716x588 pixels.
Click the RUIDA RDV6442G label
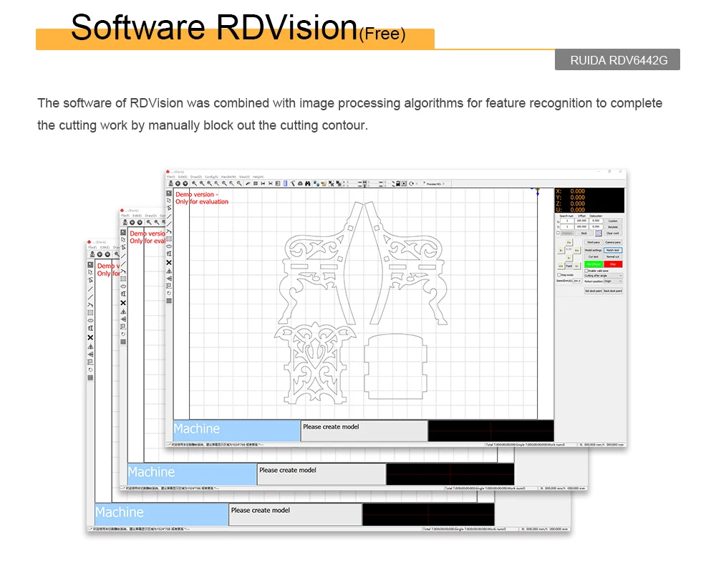click(x=617, y=60)
